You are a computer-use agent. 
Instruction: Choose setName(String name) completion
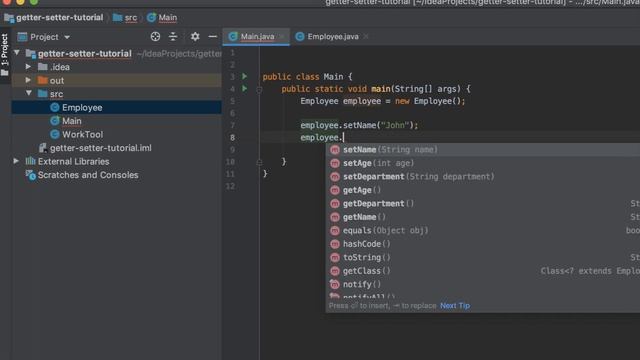point(483,149)
